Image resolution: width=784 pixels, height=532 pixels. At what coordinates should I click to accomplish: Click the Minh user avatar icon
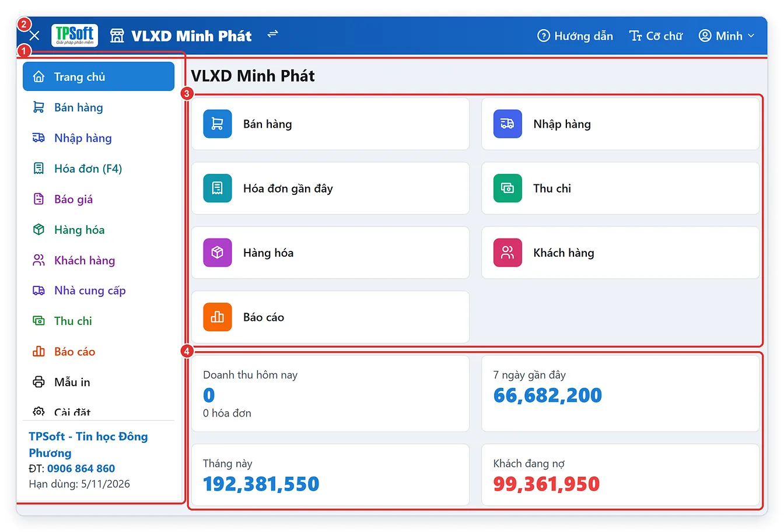705,36
